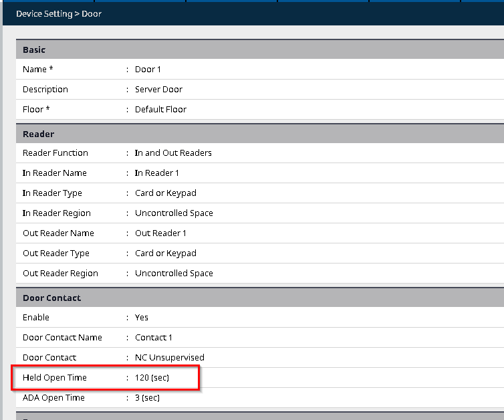Click the Door Contact Enable Yes value
504x420 pixels.
(x=141, y=318)
